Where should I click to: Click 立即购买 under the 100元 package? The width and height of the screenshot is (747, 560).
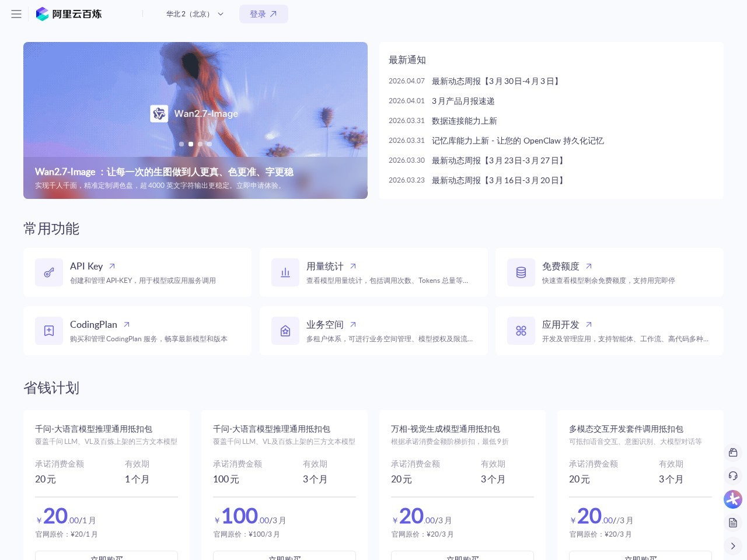coord(284,558)
